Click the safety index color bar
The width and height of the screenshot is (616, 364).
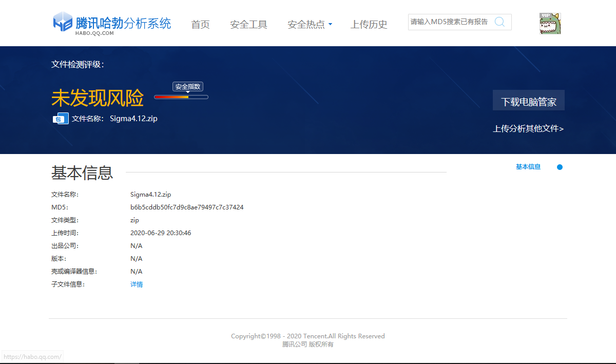181,97
